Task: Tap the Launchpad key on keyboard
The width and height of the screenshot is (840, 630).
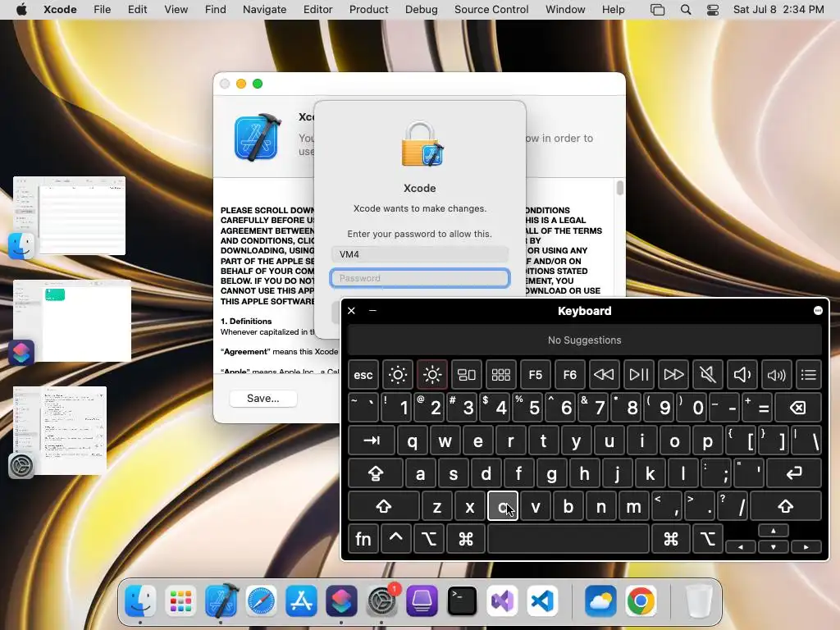Action: 501,374
